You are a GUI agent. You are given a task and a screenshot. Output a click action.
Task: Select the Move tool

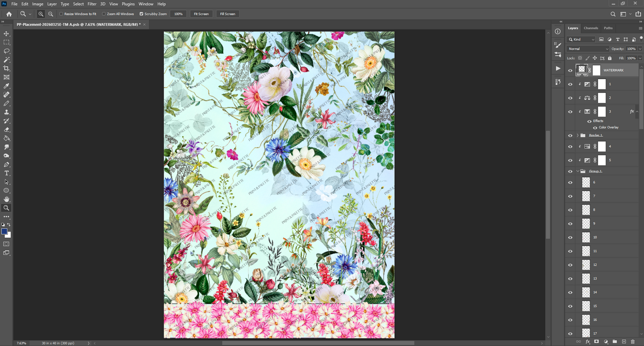[x=6, y=33]
